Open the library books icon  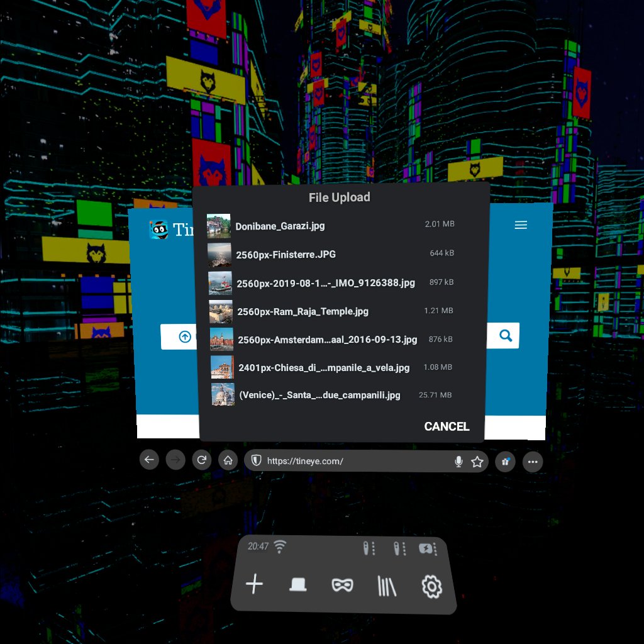(x=387, y=586)
